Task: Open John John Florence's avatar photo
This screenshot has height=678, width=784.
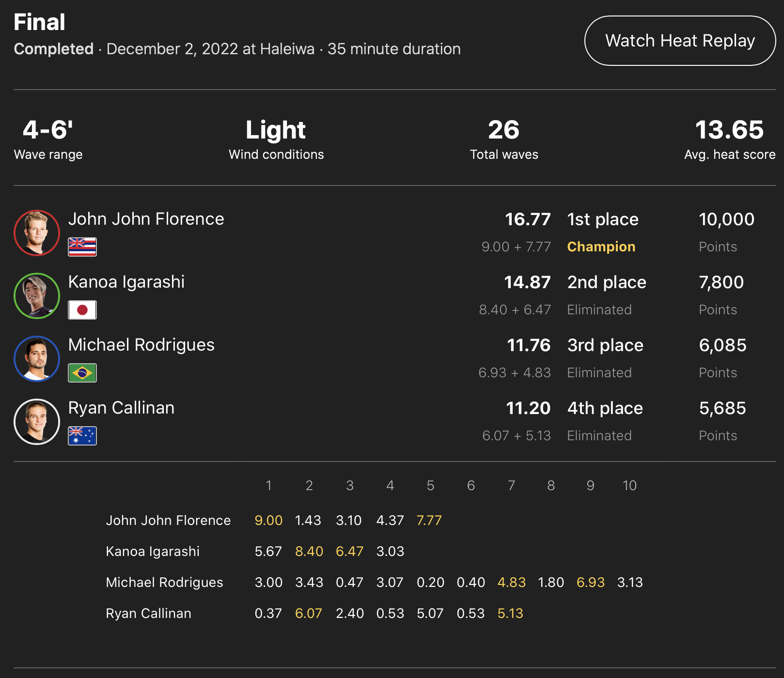Action: coord(37,233)
